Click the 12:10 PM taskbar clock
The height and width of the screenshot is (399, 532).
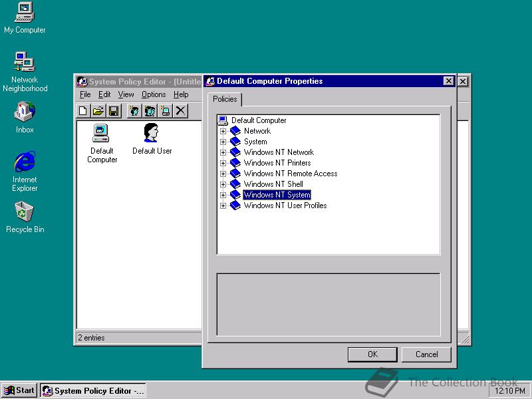[510, 391]
